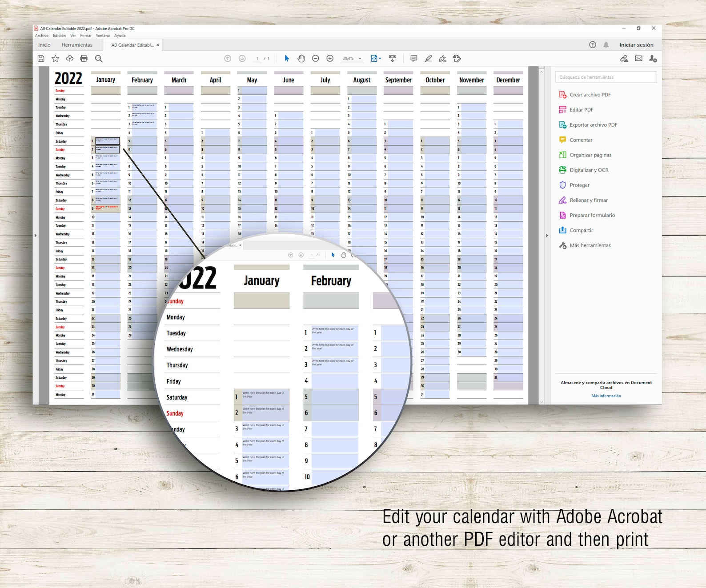Send the file by email envelope icon
This screenshot has height=588, width=706.
pos(638,58)
